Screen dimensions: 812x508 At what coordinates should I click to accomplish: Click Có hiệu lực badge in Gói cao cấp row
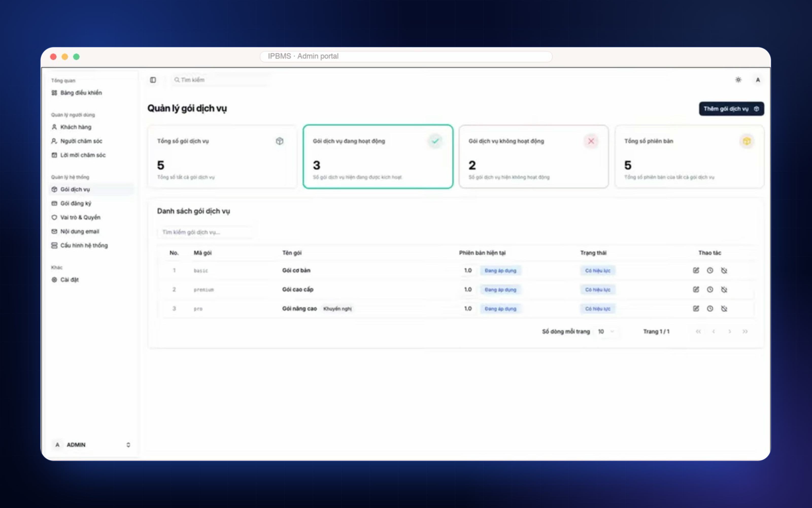598,290
